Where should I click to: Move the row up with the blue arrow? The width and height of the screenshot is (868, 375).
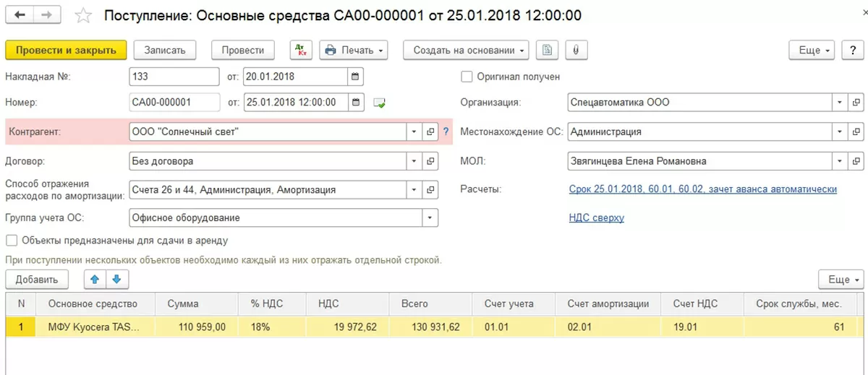[95, 279]
